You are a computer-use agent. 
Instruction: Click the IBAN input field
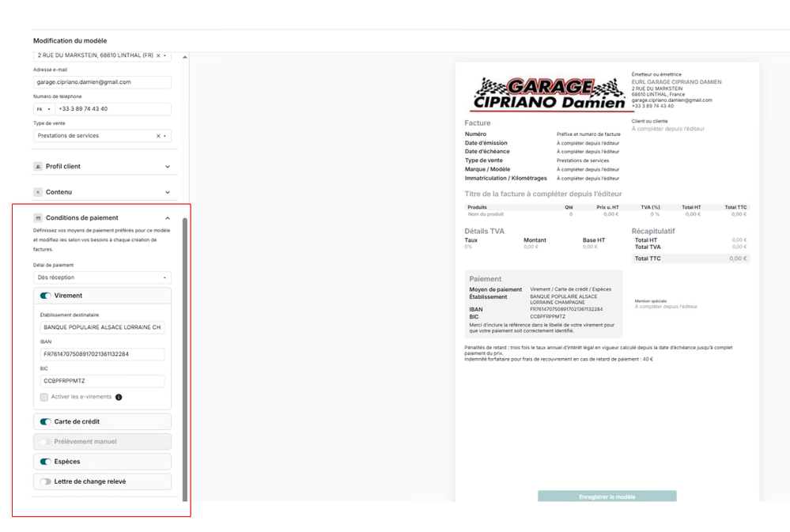[x=102, y=354]
